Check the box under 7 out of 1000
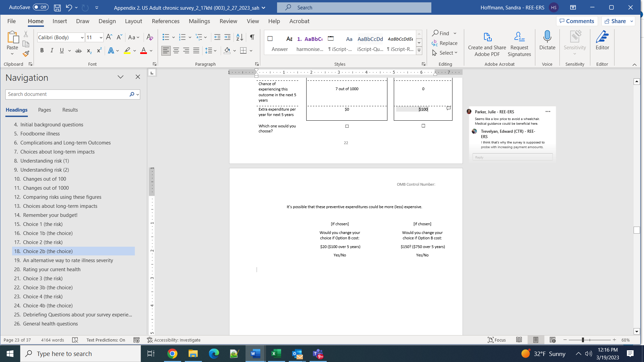Screen dimensions: 644x362 click(x=347, y=126)
